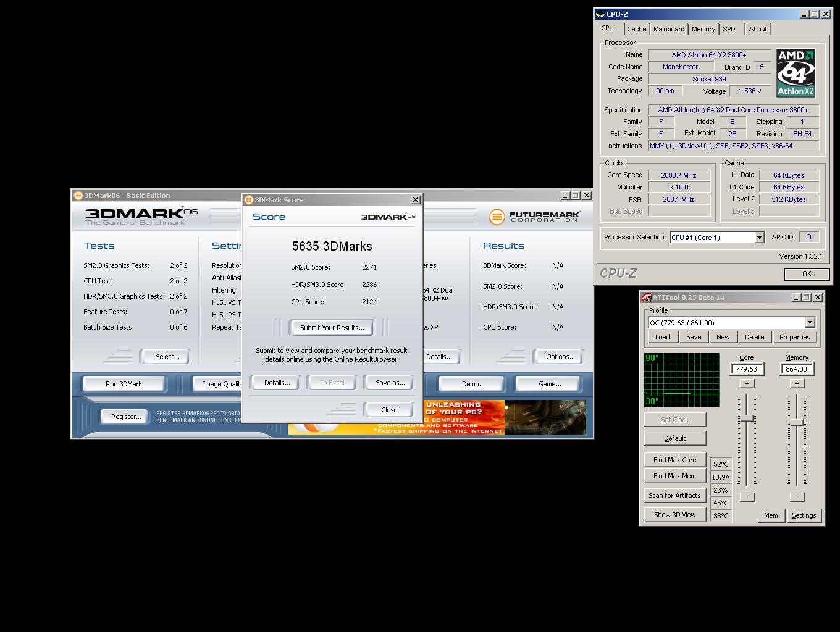Screen dimensions: 840x632
Task: Click the Default button in ATITool
Action: 675,438
